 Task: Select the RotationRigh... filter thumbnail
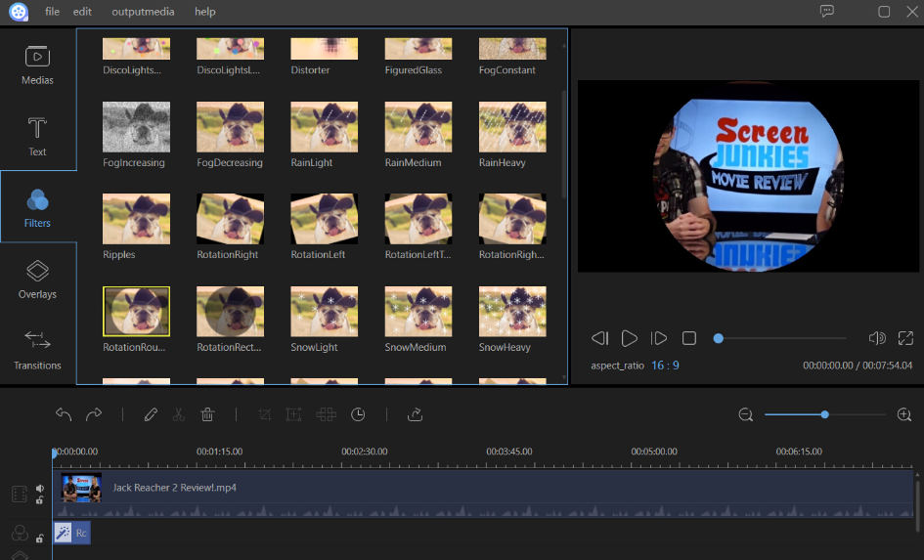(x=512, y=219)
